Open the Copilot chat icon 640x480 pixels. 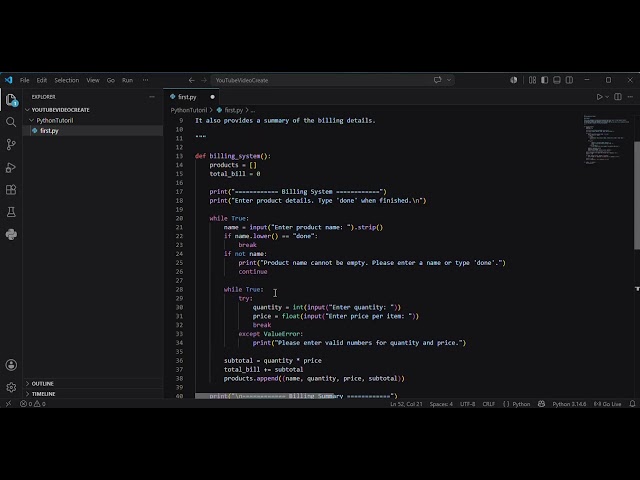[x=438, y=80]
